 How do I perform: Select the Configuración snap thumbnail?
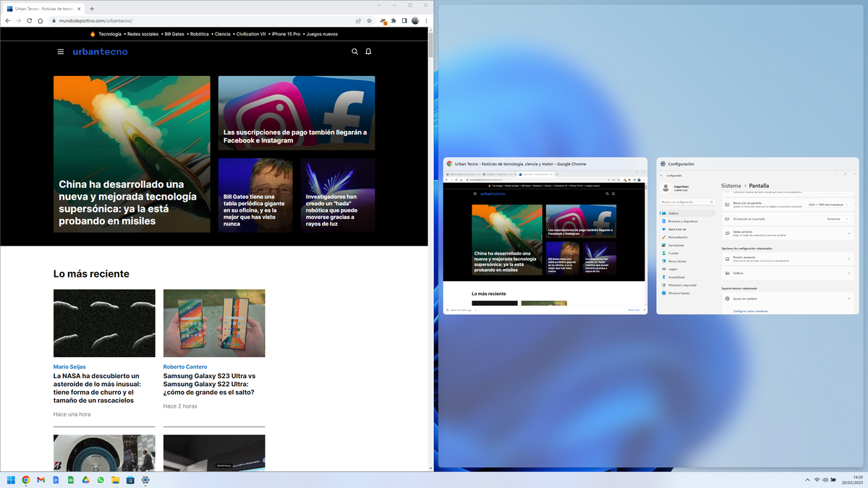758,236
